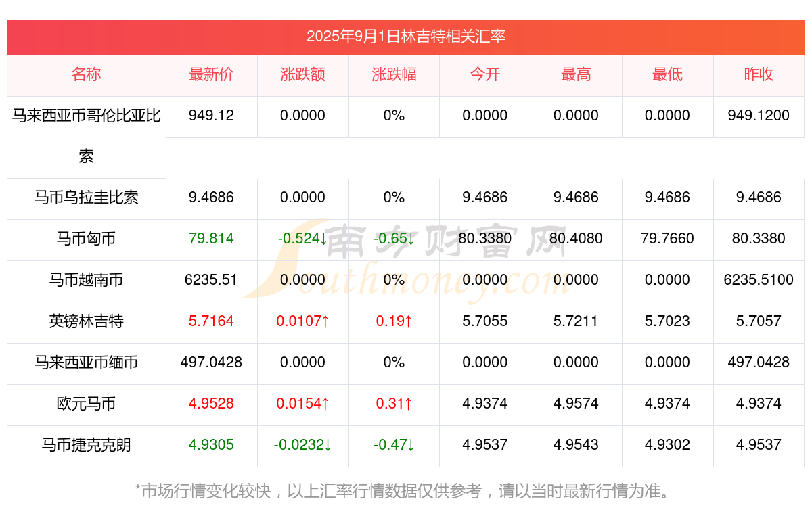
Task: Click the red latest price 4.9528
Action: 212,404
